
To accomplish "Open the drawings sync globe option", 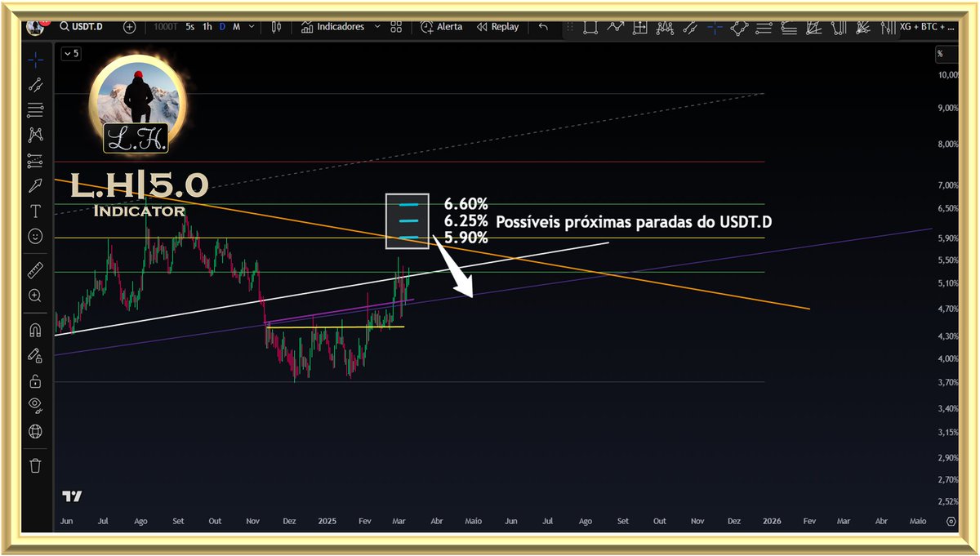I will click(35, 431).
